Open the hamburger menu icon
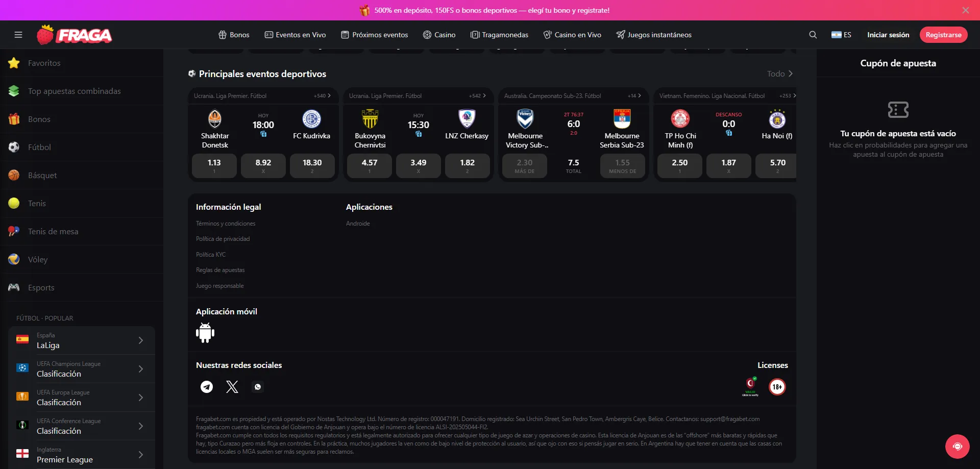980x469 pixels. pos(18,35)
